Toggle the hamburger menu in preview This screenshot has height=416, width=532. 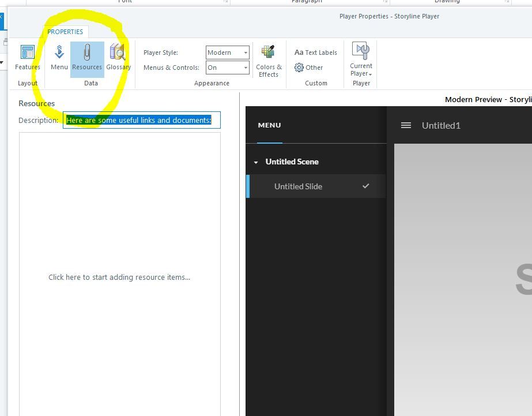coord(406,125)
